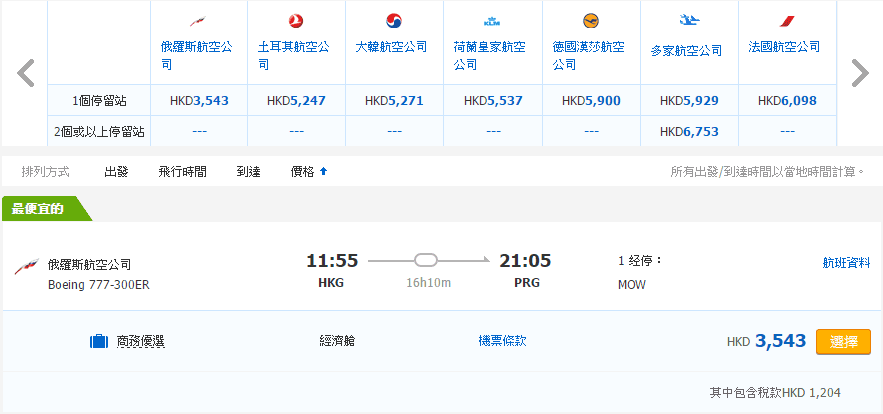This screenshot has width=883, height=414.
Task: Open the 航班資料 link
Action: coord(846,263)
